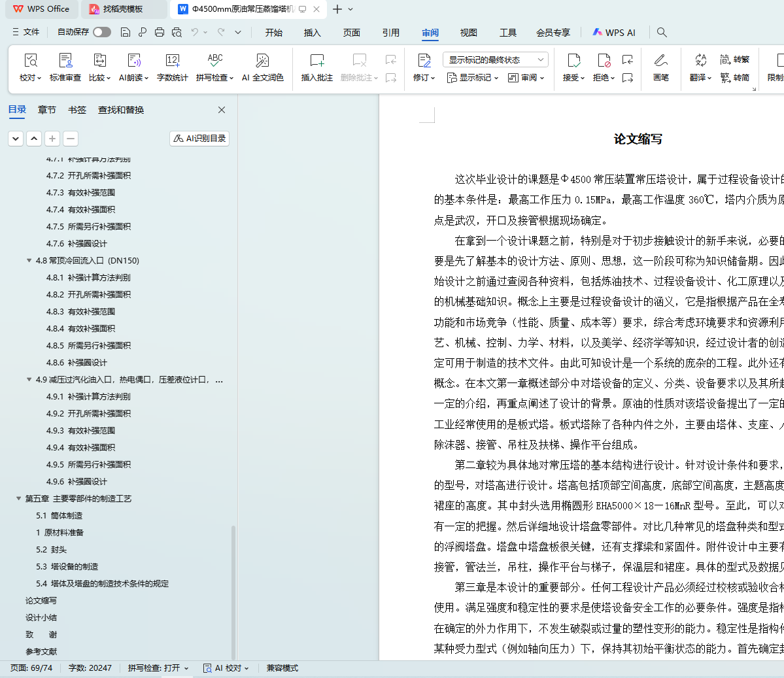Image resolution: width=784 pixels, height=678 pixels.
Task: Run 拼写检查 spell check
Action: tap(215, 67)
